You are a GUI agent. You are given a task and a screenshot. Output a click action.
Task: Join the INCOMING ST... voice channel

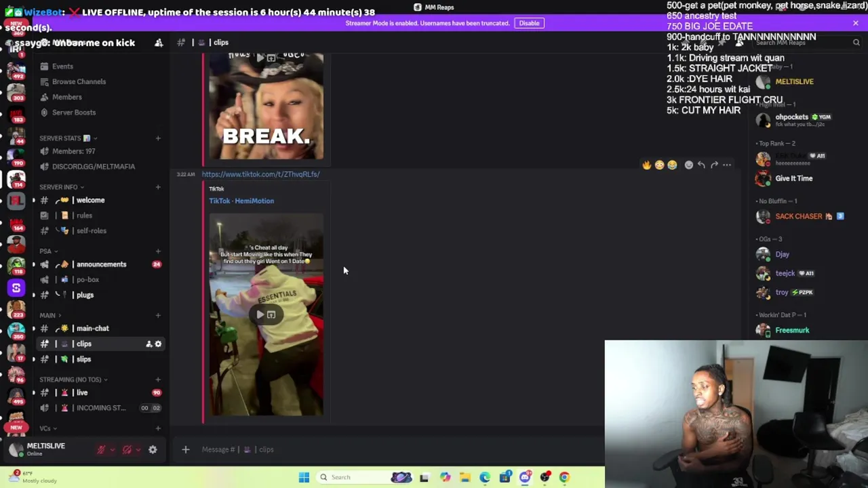click(100, 408)
